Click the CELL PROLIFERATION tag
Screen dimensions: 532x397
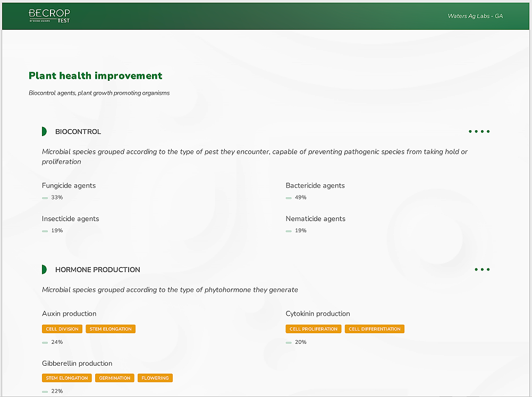pos(314,329)
